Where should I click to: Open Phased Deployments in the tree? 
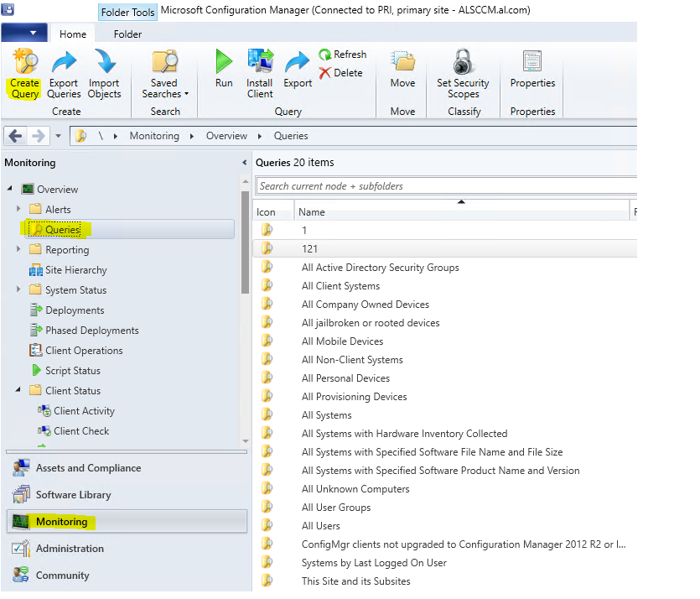tap(84, 331)
